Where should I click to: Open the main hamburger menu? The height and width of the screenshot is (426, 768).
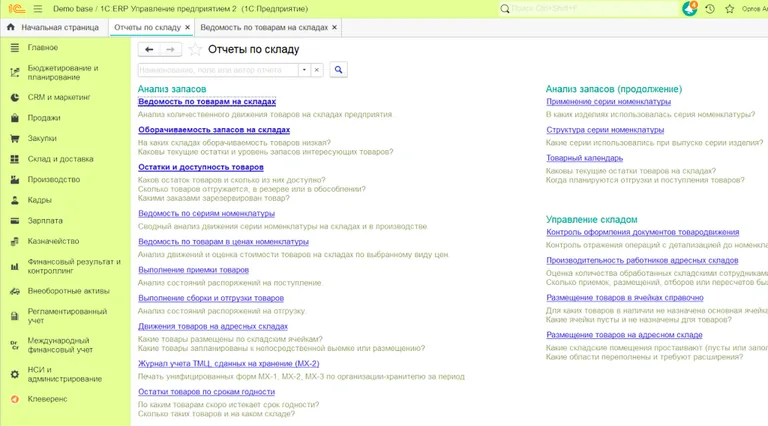38,8
